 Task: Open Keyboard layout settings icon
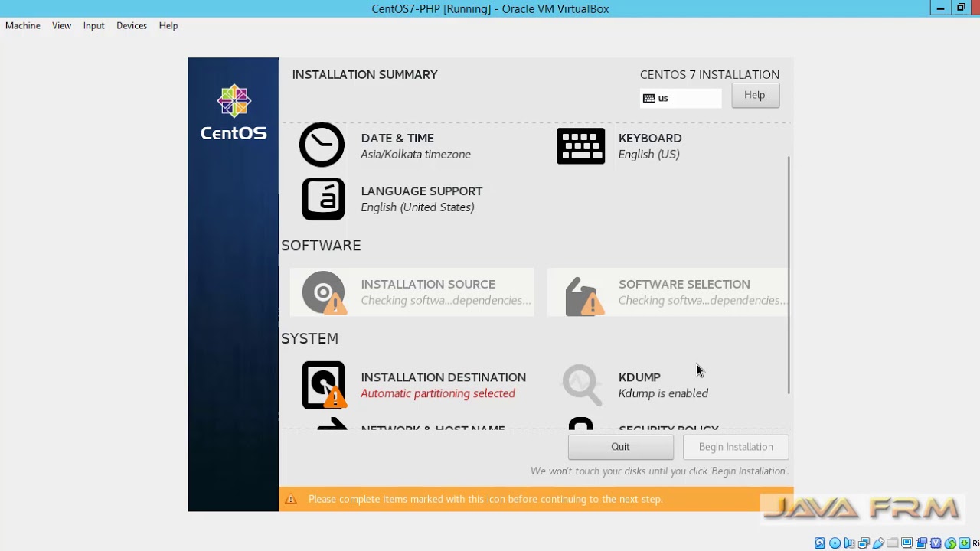coord(580,145)
